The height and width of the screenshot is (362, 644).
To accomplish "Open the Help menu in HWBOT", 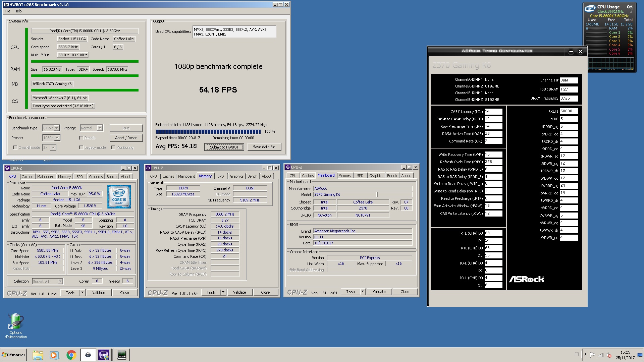I will (x=18, y=11).
